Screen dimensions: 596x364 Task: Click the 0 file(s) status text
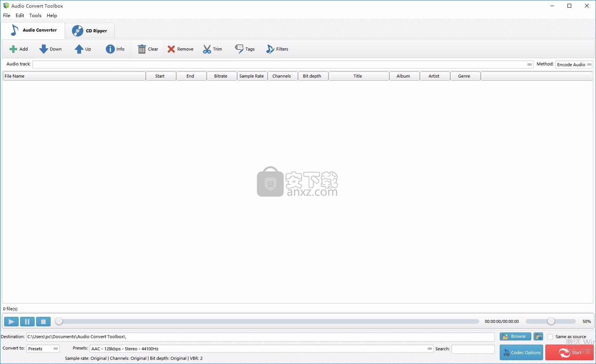click(x=10, y=309)
